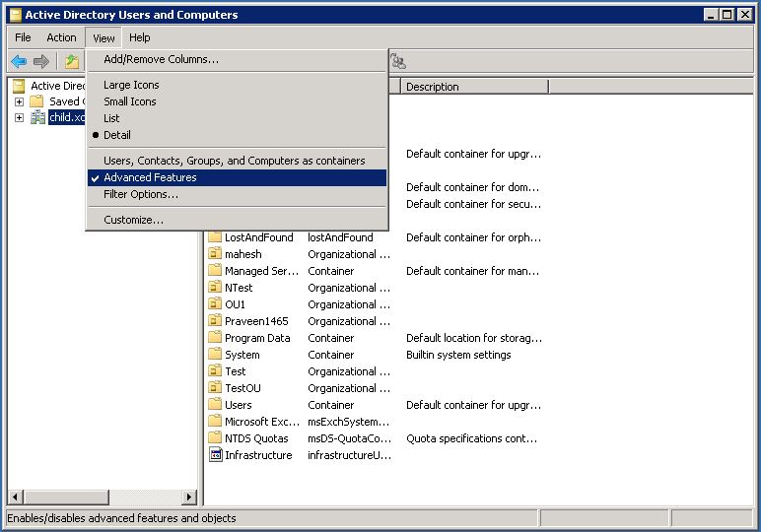The image size is (761, 532).
Task: Expand the child domain tree node
Action: pos(19,118)
